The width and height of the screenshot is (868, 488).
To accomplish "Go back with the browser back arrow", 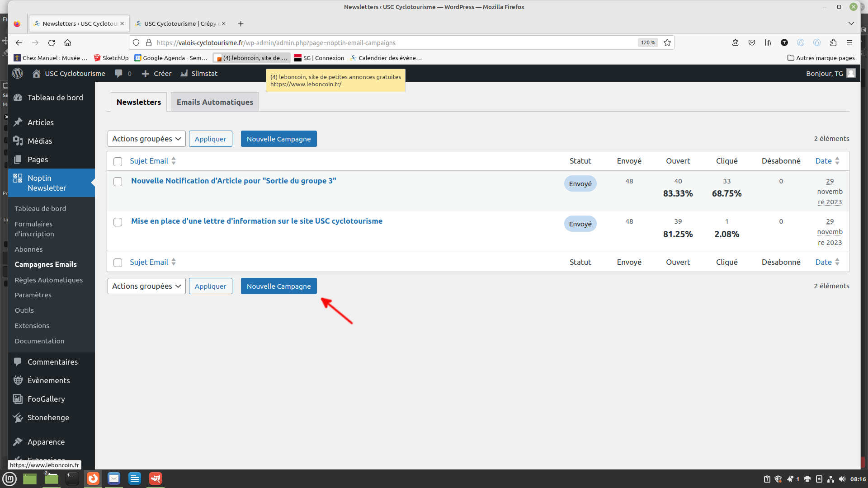I will click(x=19, y=42).
